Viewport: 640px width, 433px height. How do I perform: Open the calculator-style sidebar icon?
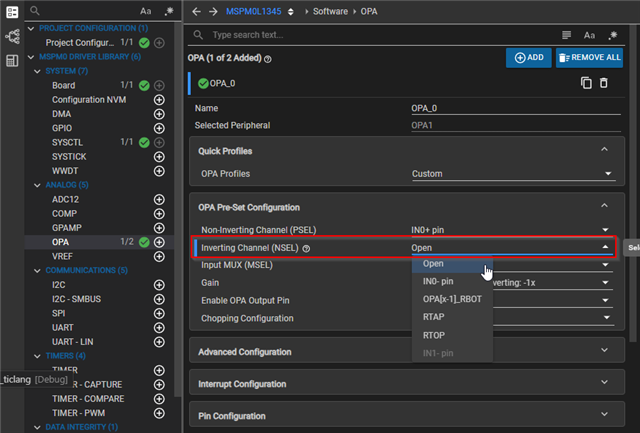tap(12, 61)
